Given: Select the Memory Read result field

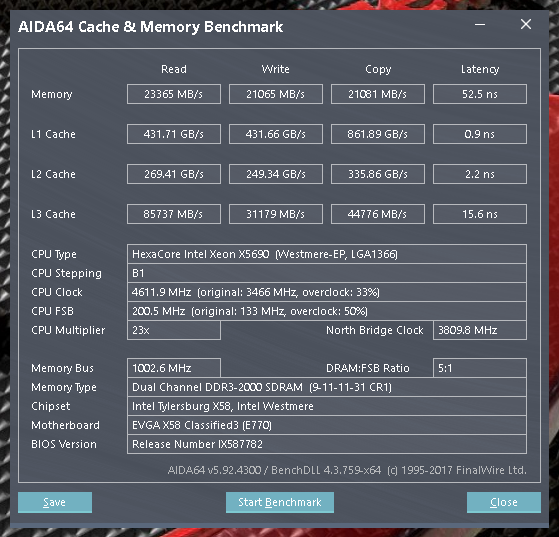Looking at the screenshot, I should click(x=174, y=94).
